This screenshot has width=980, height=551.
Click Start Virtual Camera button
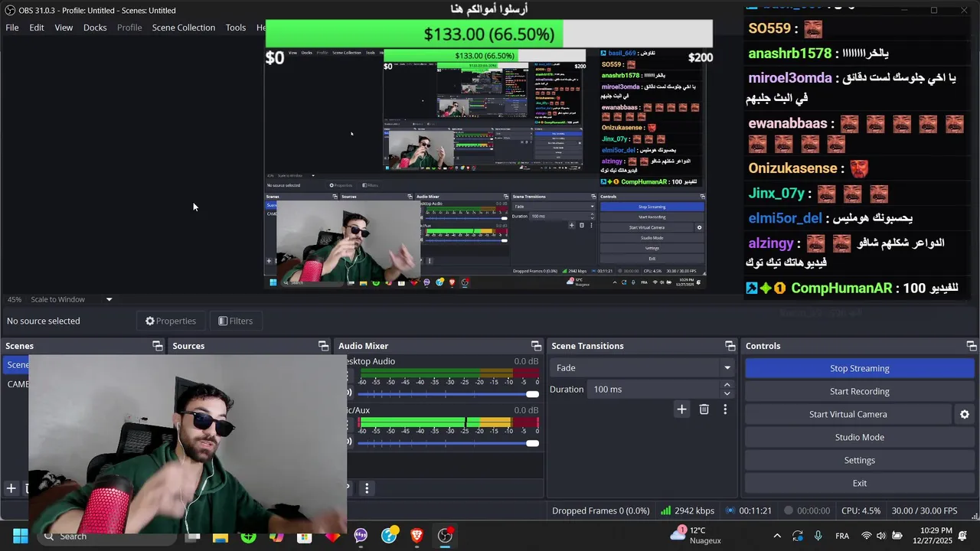click(848, 414)
